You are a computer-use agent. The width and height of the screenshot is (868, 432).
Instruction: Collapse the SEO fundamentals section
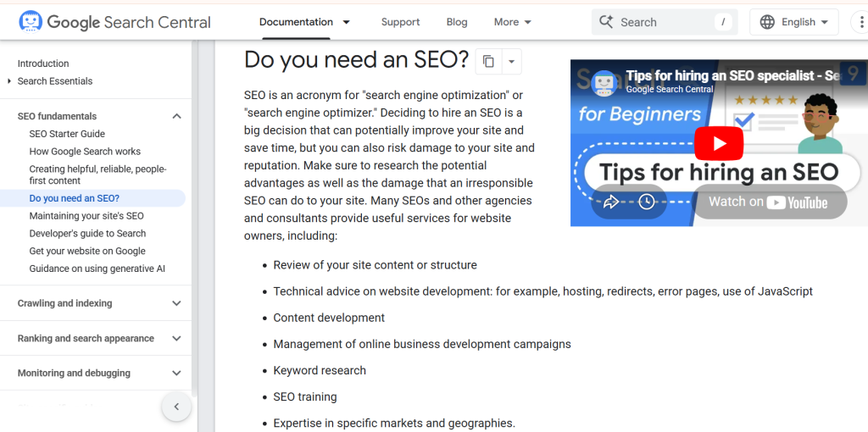tap(176, 116)
